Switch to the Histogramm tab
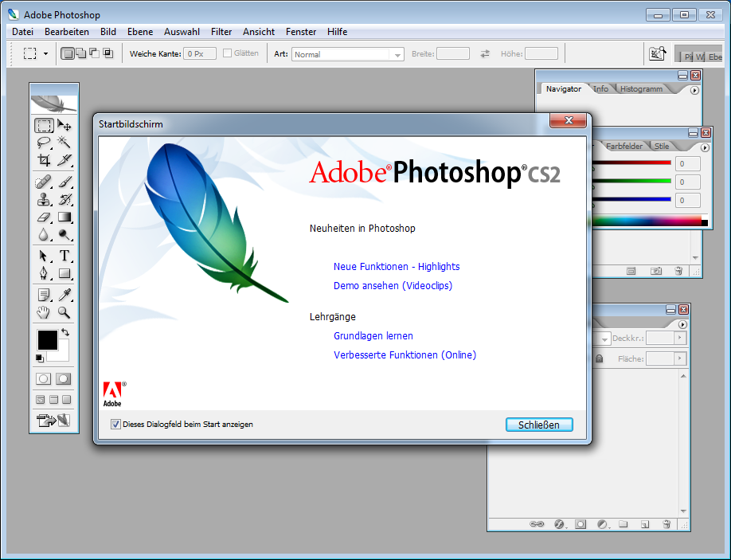 point(641,88)
